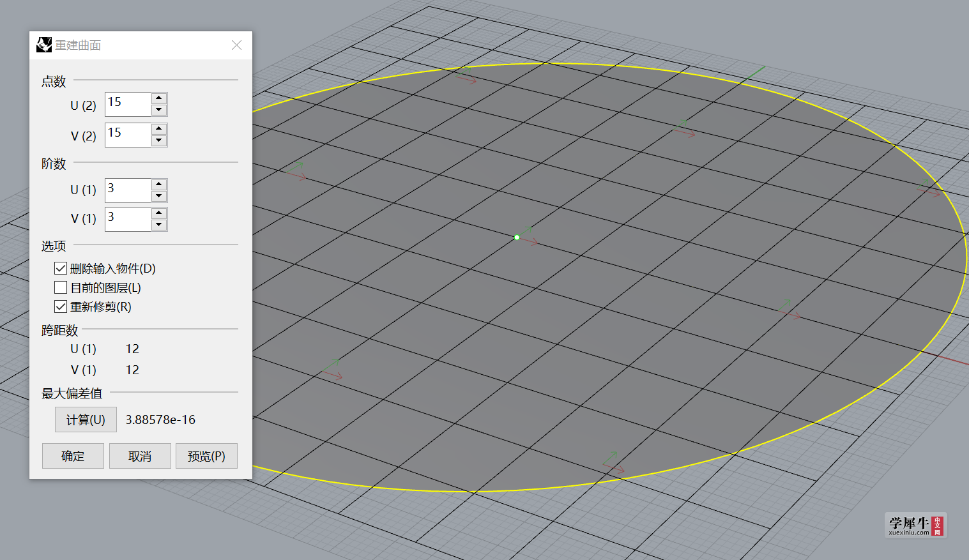This screenshot has height=560, width=969.
Task: Click the degree U input field
Action: [128, 190]
